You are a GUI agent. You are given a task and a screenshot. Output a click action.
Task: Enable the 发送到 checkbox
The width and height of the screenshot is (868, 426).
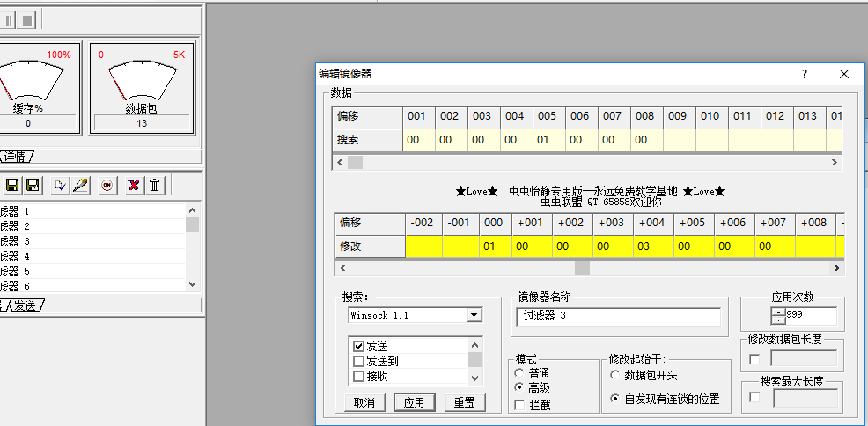[358, 361]
